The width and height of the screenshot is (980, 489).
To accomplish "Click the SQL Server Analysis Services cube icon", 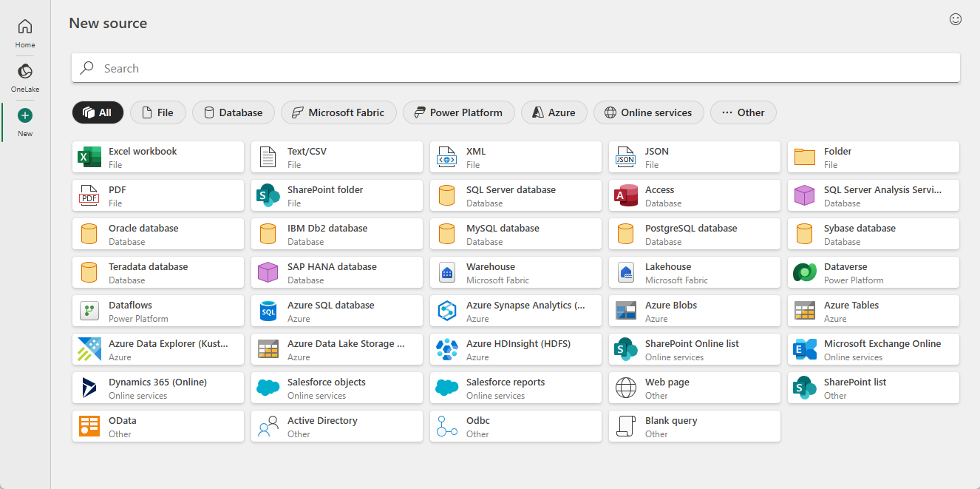I will click(804, 195).
